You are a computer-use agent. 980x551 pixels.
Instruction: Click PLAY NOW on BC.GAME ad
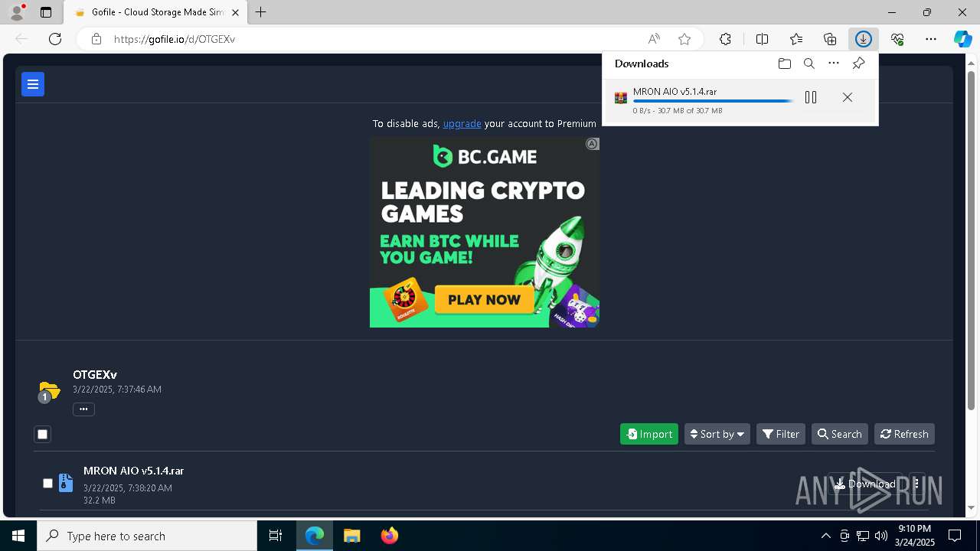[484, 299]
